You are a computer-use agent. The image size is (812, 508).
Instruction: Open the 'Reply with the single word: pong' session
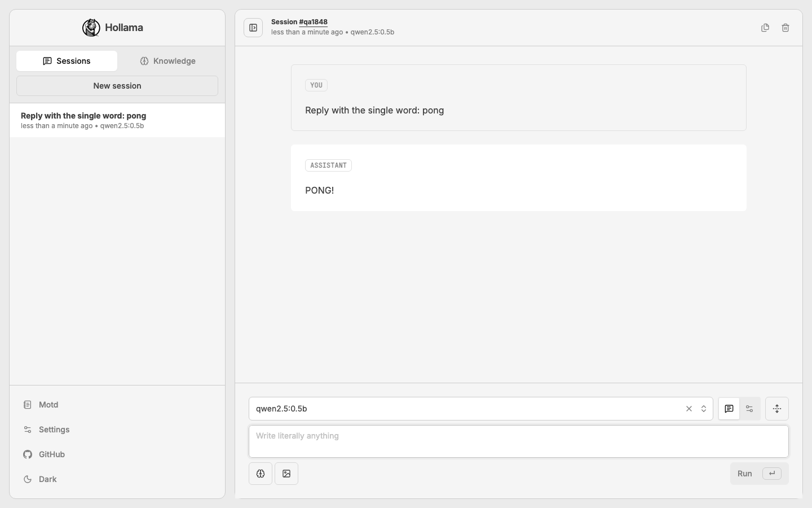(x=117, y=120)
